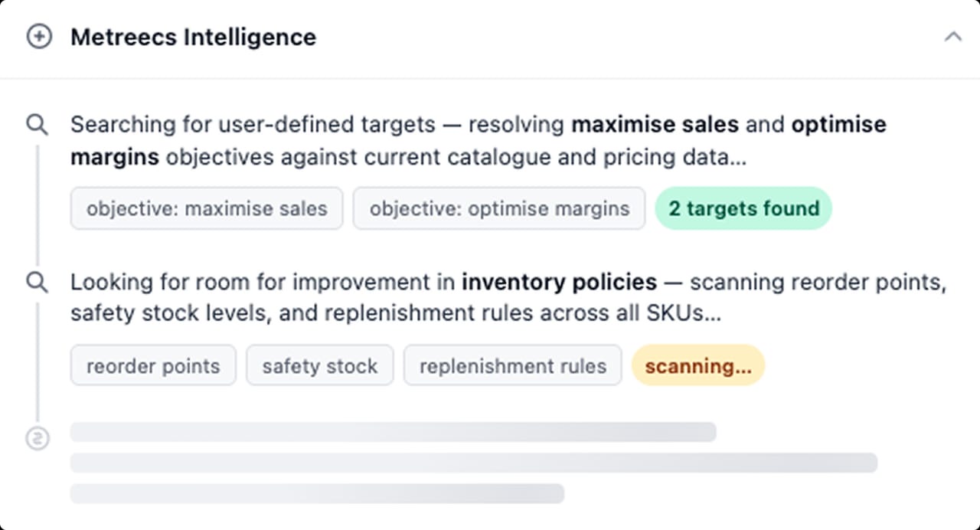
Task: Select the 'reorder points' chip
Action: [x=153, y=365]
